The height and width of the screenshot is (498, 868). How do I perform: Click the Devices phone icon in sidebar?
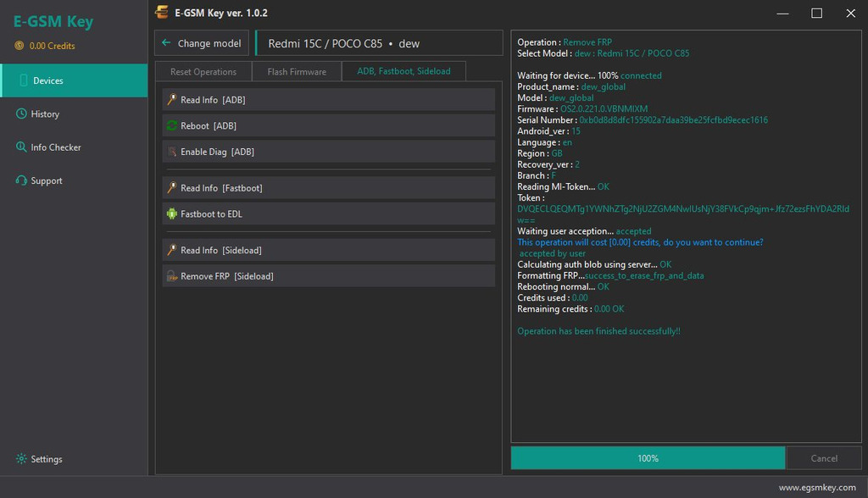(x=23, y=80)
